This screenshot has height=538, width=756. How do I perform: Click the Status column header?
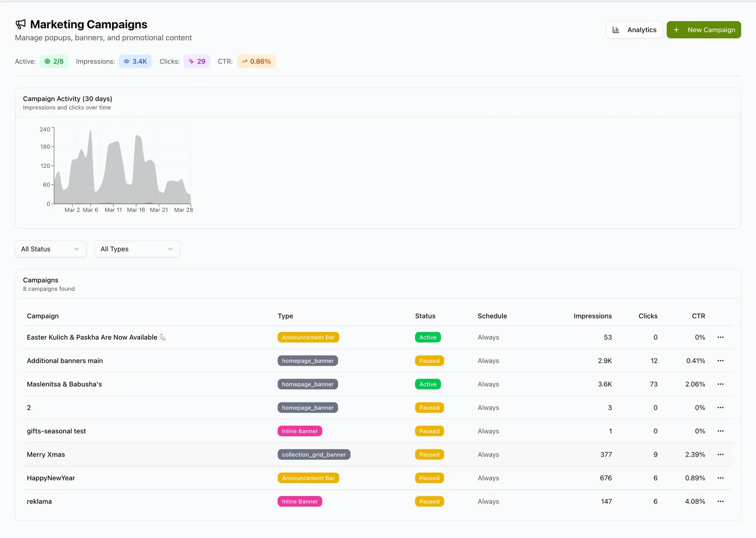(425, 316)
